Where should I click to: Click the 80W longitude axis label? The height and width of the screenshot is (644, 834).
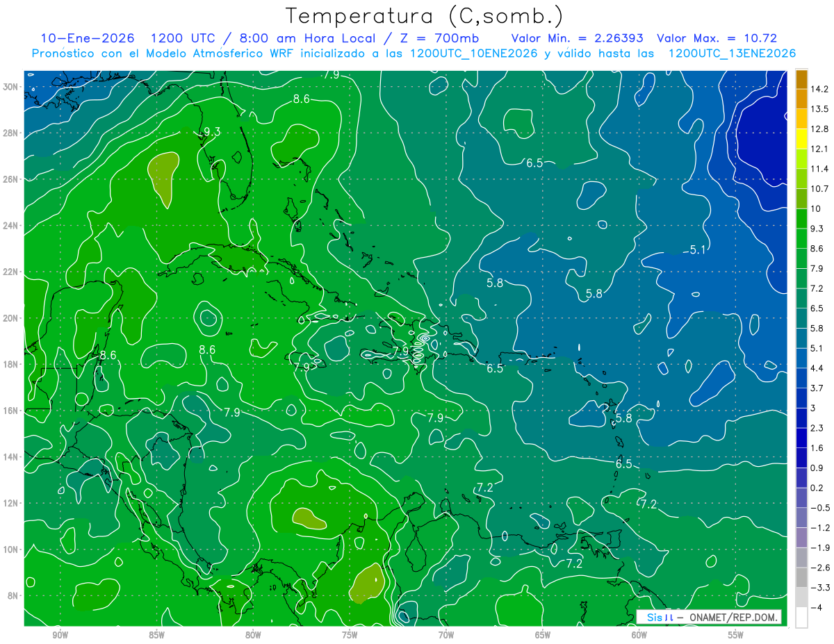pyautogui.click(x=253, y=635)
